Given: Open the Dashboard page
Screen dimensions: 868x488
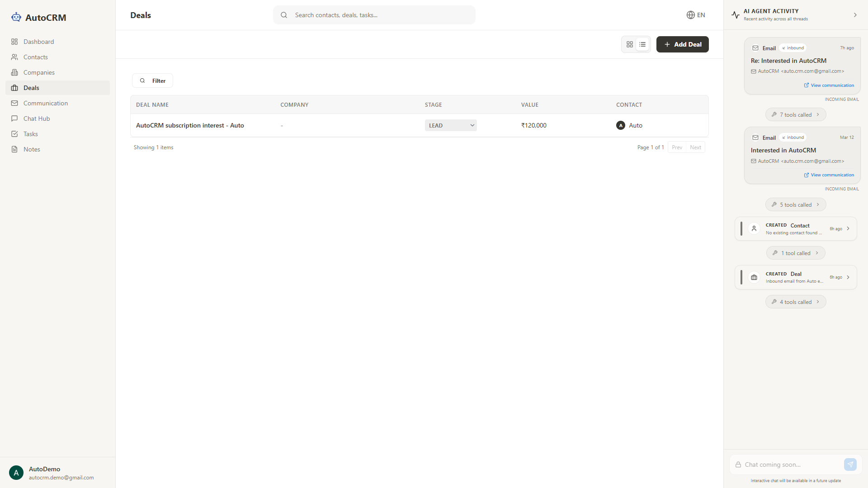Looking at the screenshot, I should point(57,42).
